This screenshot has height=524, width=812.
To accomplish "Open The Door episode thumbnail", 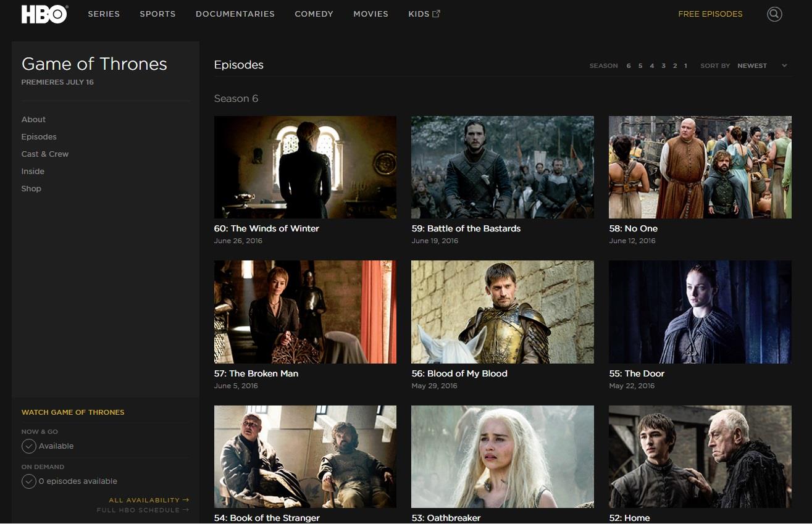I will click(x=700, y=312).
